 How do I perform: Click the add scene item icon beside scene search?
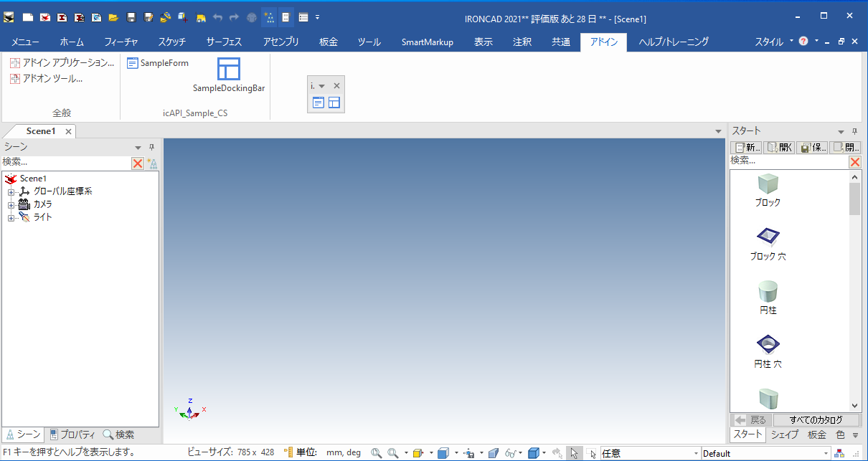[152, 163]
